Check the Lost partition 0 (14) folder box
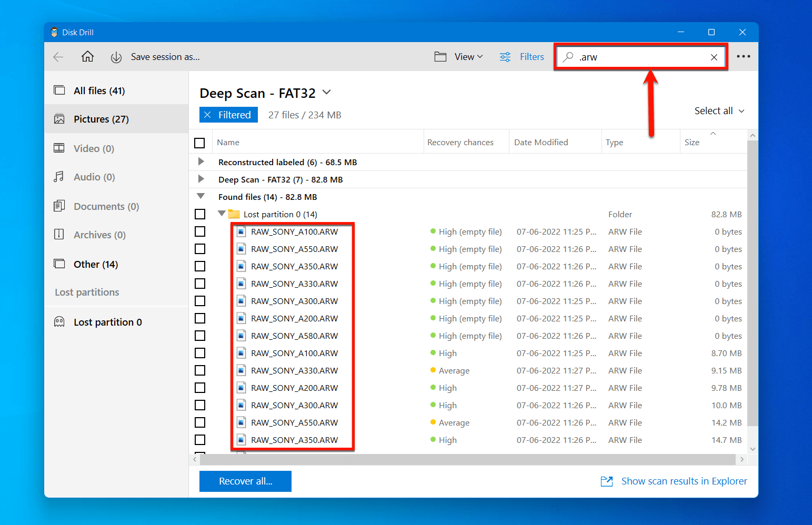This screenshot has width=812, height=525. tap(200, 214)
